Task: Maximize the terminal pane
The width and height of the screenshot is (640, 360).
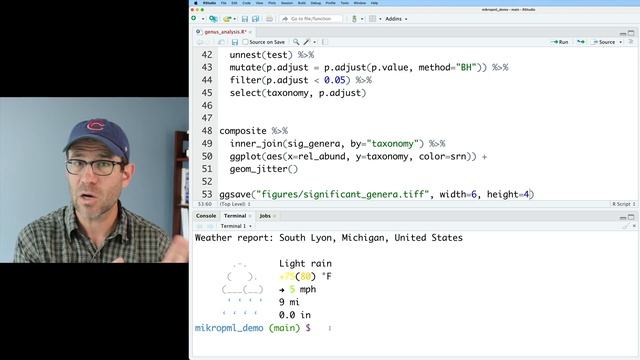Action: point(631,217)
